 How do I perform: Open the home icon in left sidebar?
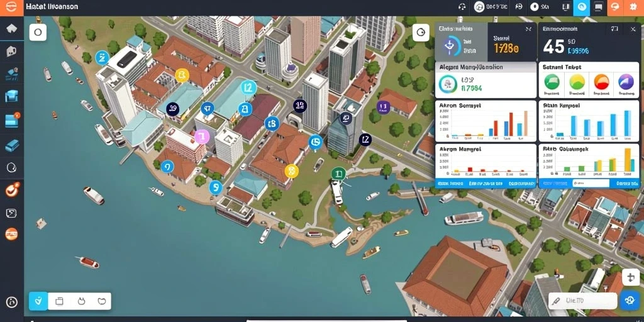pyautogui.click(x=11, y=28)
